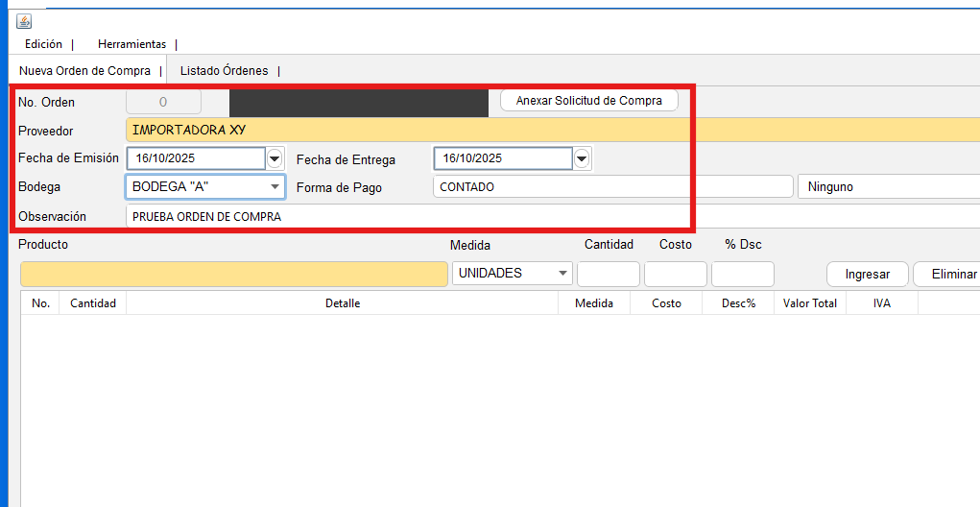This screenshot has height=507, width=980.
Task: Click the Forma de Pago CONTADO field
Action: 612,187
